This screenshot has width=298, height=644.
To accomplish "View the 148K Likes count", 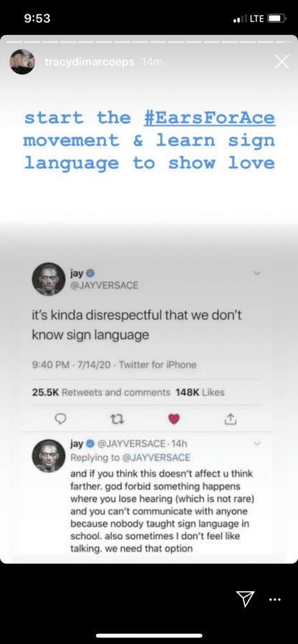I will click(200, 392).
